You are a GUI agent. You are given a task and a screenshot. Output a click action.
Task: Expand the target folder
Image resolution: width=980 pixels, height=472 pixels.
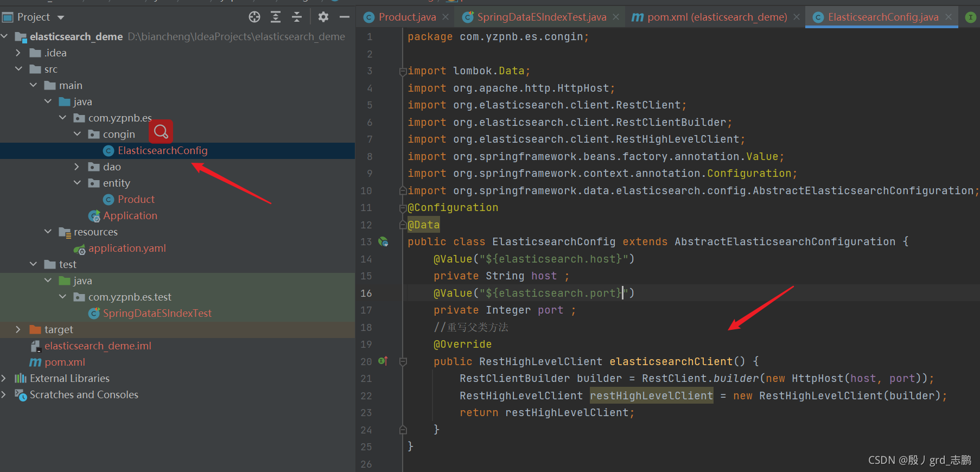pyautogui.click(x=18, y=329)
